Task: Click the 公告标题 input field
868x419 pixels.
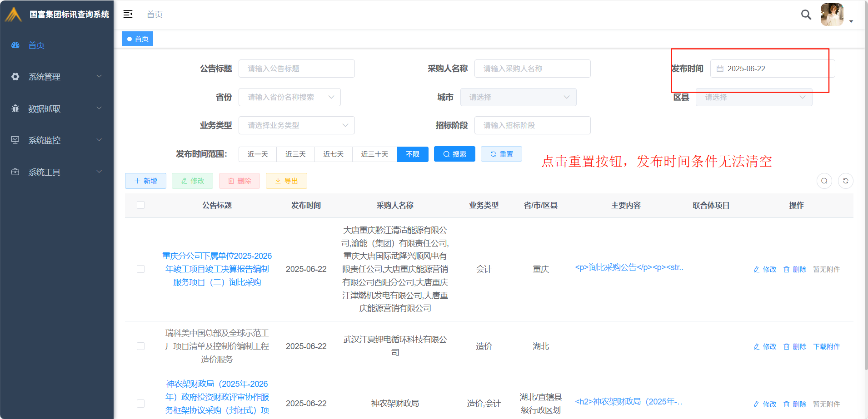Action: click(x=296, y=69)
